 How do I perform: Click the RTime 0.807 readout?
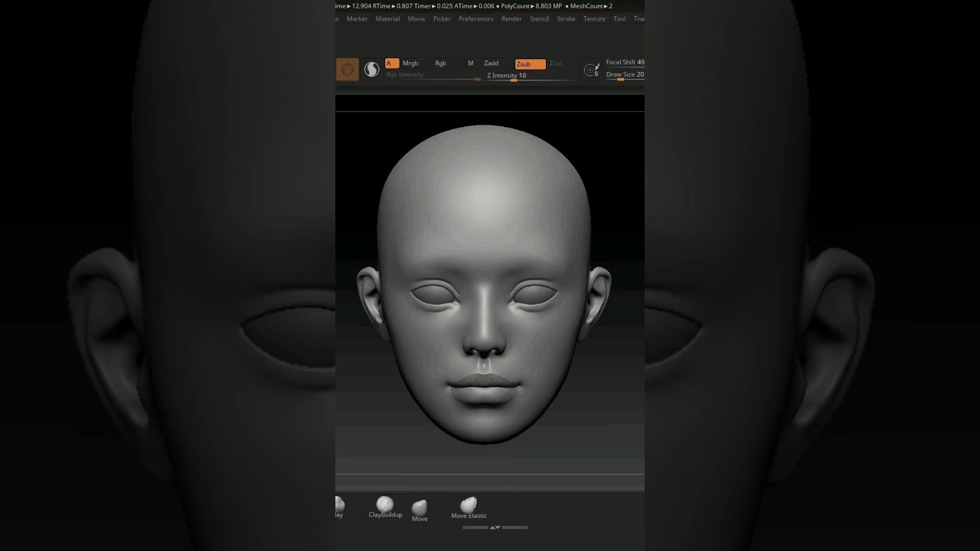tap(393, 6)
